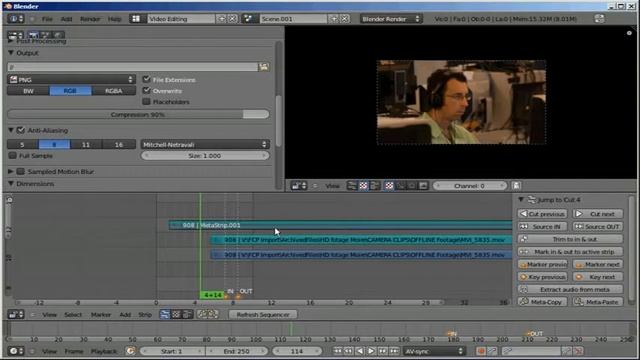Switch sequencer to combined view icon

(187, 314)
